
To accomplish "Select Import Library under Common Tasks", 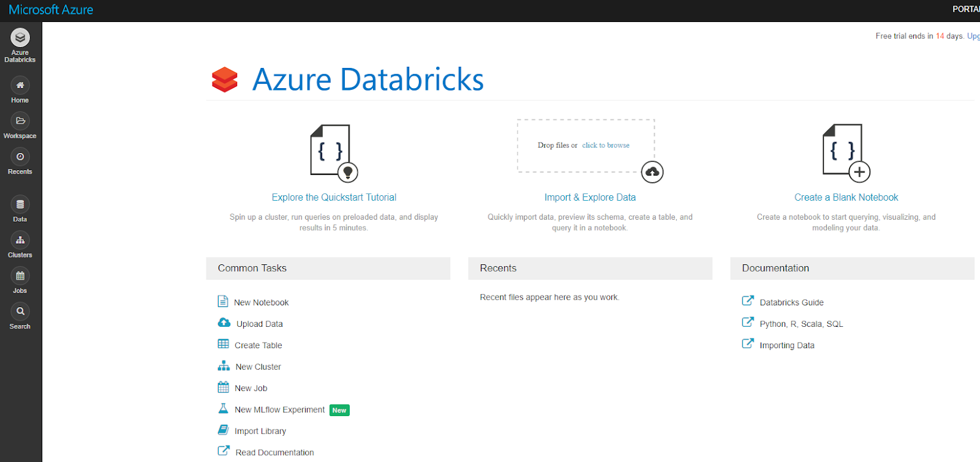I will [x=260, y=431].
